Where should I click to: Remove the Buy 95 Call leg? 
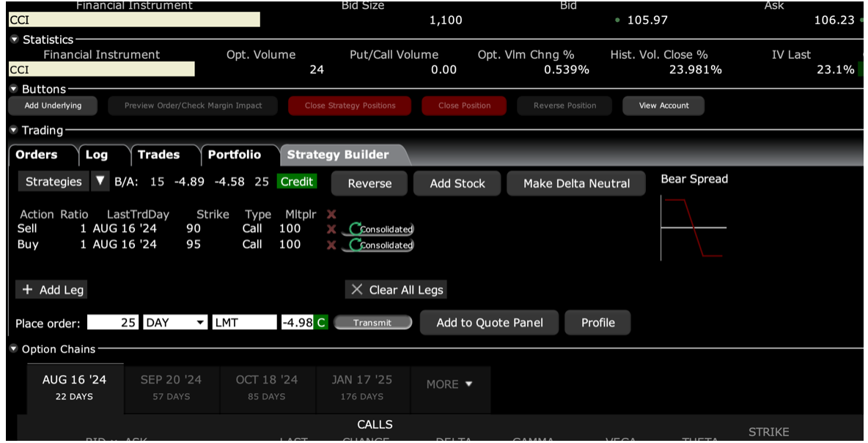(331, 245)
